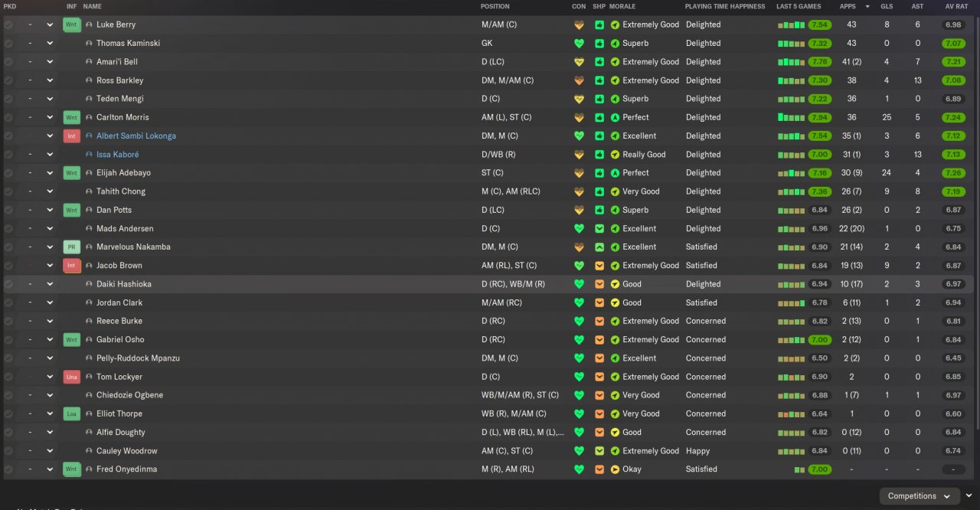The image size is (980, 510).
Task: Sort by LAST 5 GAMES header
Action: coord(799,6)
